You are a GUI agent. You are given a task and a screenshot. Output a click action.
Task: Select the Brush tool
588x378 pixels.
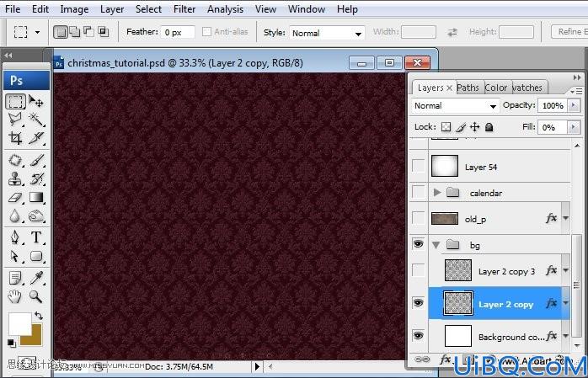point(36,160)
